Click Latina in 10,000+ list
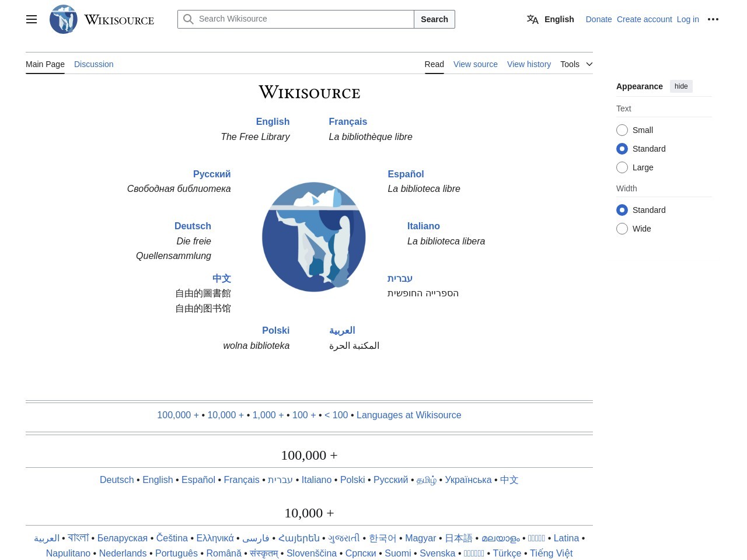The height and width of the screenshot is (560, 747). click(566, 538)
